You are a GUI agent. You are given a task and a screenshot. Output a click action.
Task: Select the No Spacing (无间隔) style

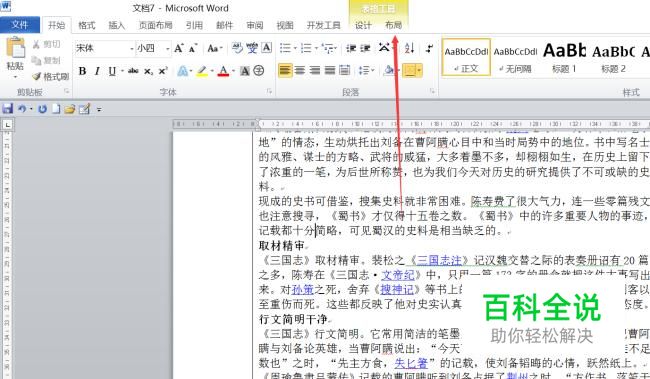[515, 57]
